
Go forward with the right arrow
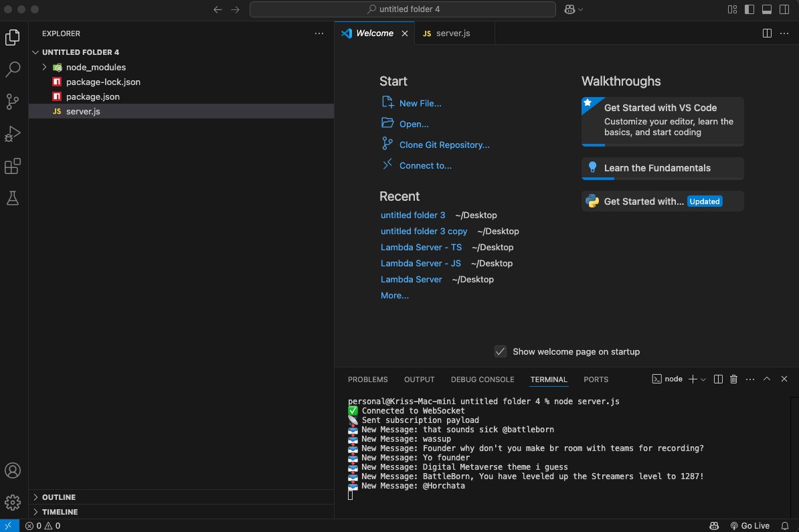235,9
